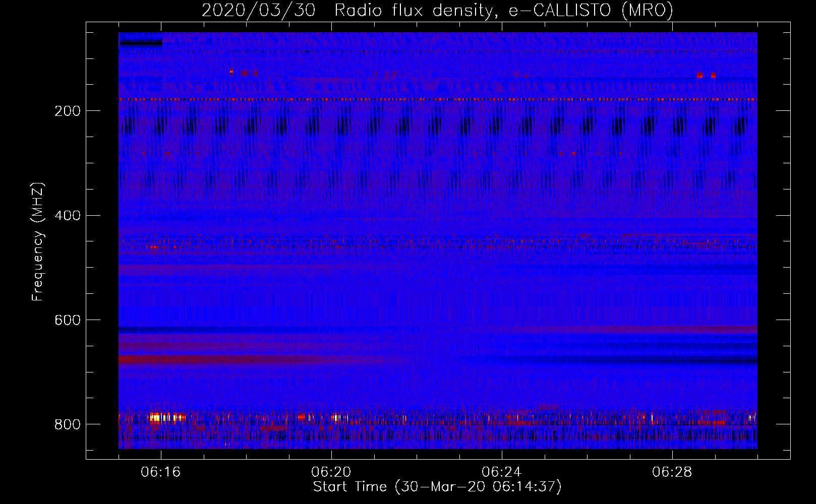The width and height of the screenshot is (816, 504).
Task: Click the Start Time axis label
Action: click(x=437, y=487)
